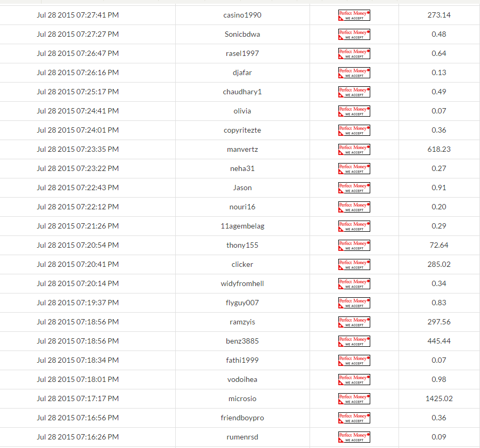
Task: Open the Perfect Money logo beside thony155
Action: click(x=354, y=245)
